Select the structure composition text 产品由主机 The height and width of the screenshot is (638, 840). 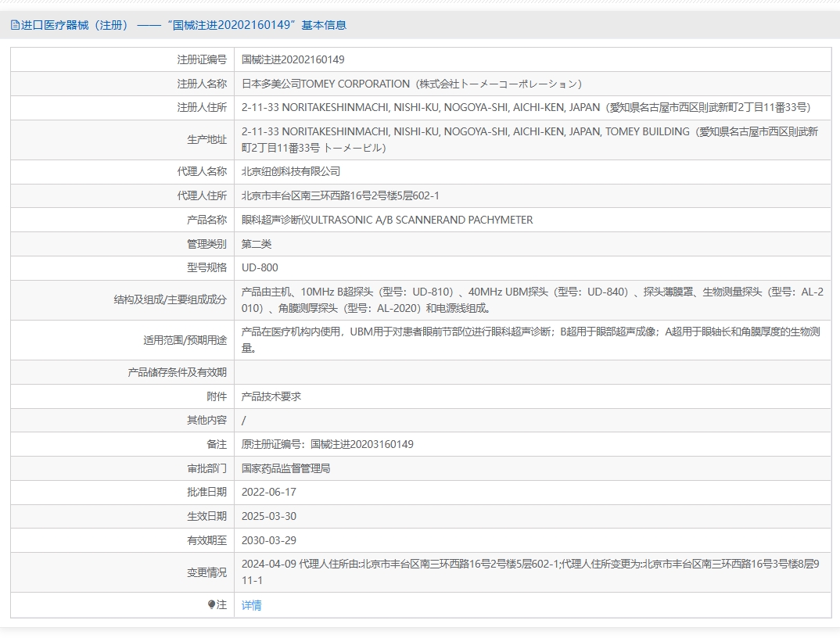532,300
